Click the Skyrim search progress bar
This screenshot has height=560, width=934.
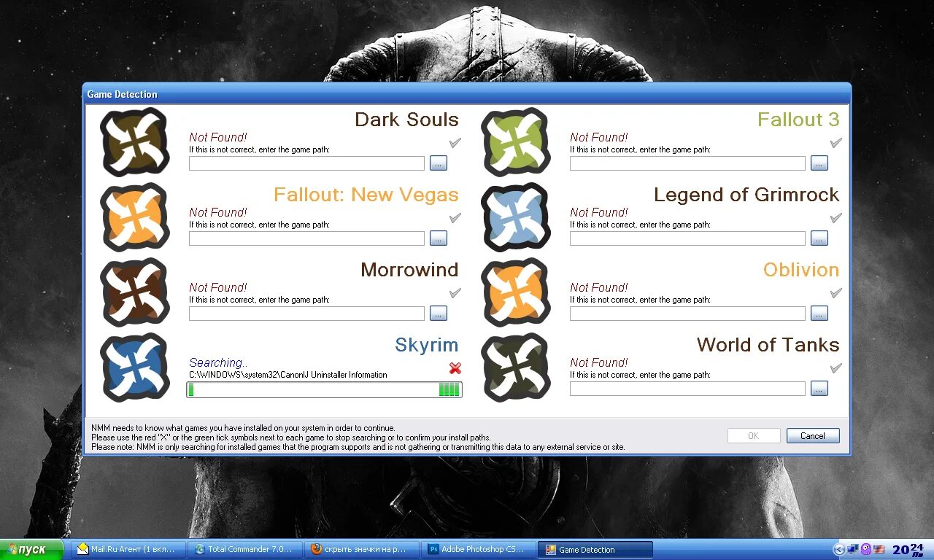[x=324, y=390]
